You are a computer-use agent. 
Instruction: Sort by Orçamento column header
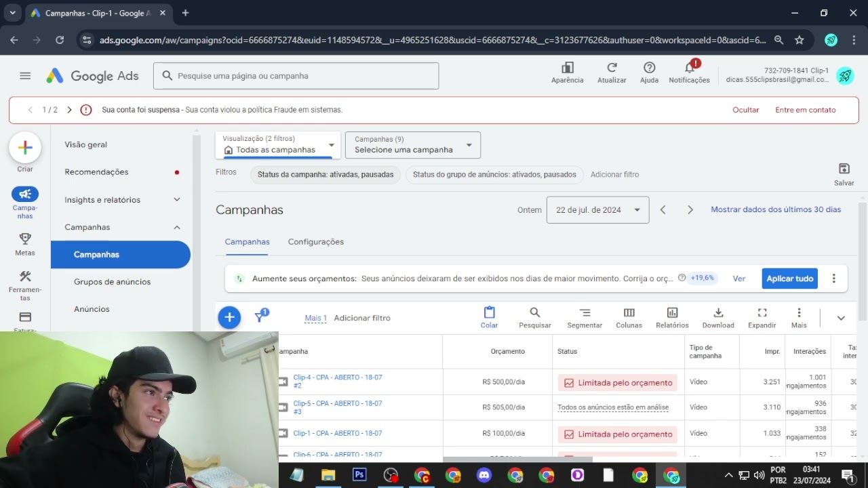click(508, 351)
